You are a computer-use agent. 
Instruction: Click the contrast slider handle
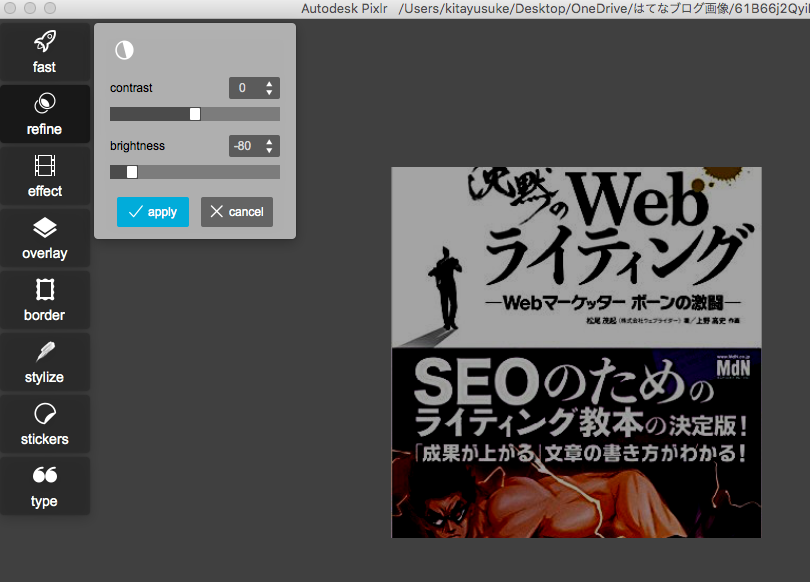[x=195, y=114]
